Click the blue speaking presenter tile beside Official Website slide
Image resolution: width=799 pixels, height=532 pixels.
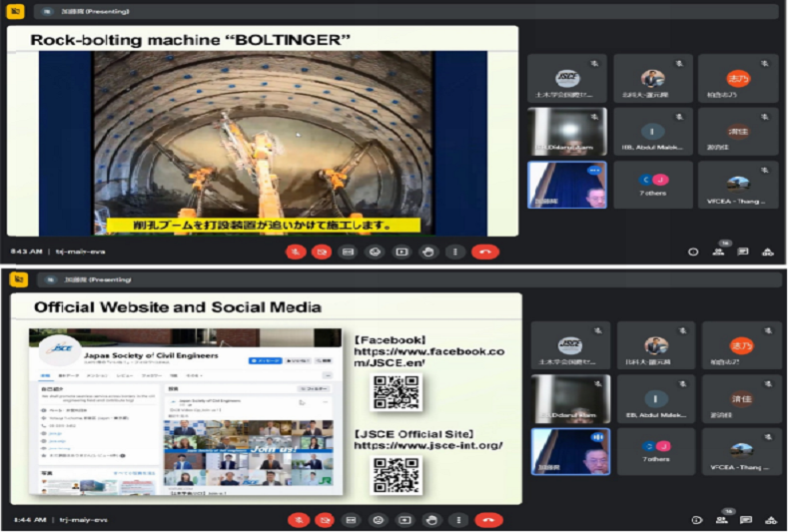(x=570, y=451)
